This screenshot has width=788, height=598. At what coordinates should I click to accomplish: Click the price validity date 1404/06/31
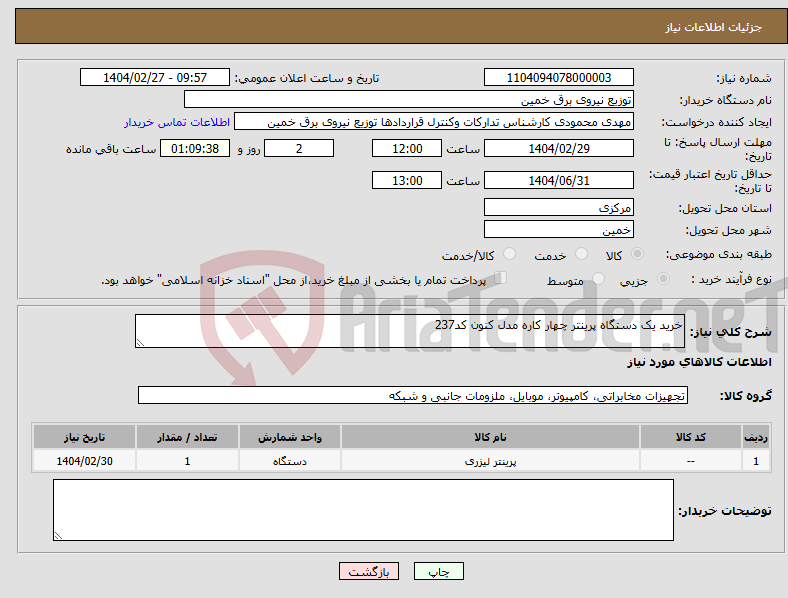tap(559, 180)
